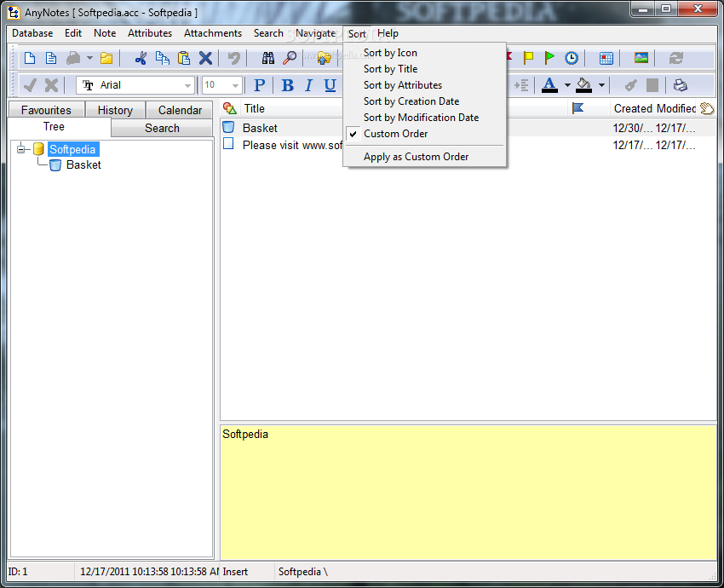Image resolution: width=724 pixels, height=588 pixels.
Task: Toggle the checked Custom Order item
Action: [x=425, y=134]
